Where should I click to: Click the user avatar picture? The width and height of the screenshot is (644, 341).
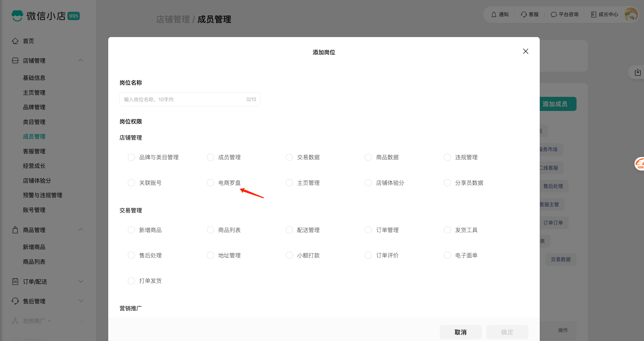coord(631,15)
